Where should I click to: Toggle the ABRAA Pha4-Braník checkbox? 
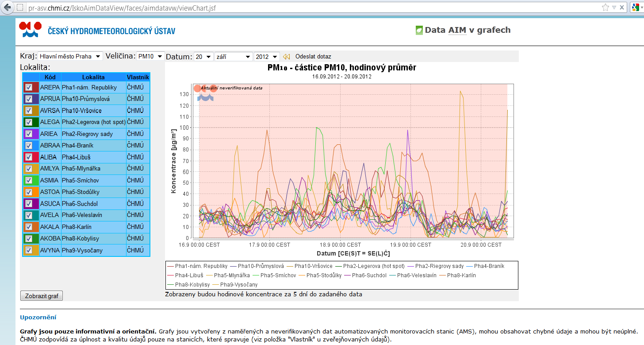coord(29,145)
